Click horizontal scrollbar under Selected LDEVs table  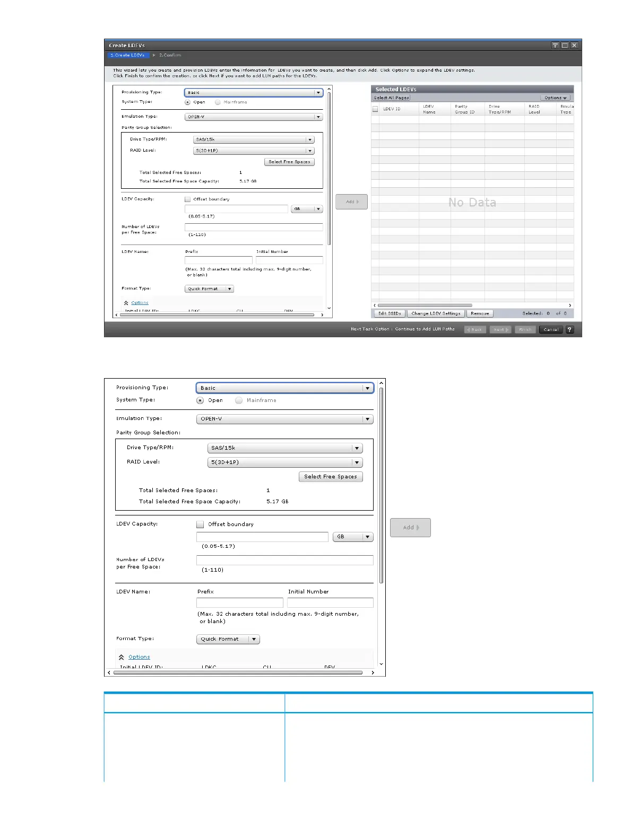click(x=425, y=305)
